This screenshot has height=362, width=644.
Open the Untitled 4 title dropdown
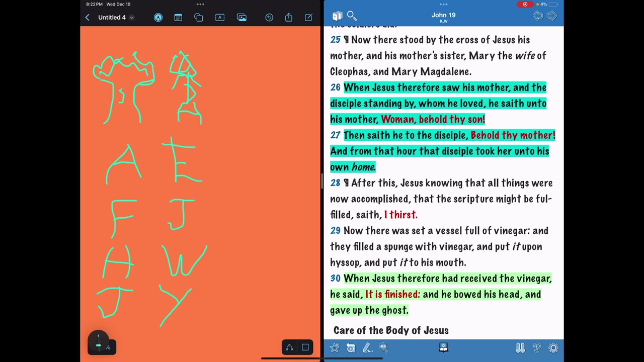click(131, 18)
